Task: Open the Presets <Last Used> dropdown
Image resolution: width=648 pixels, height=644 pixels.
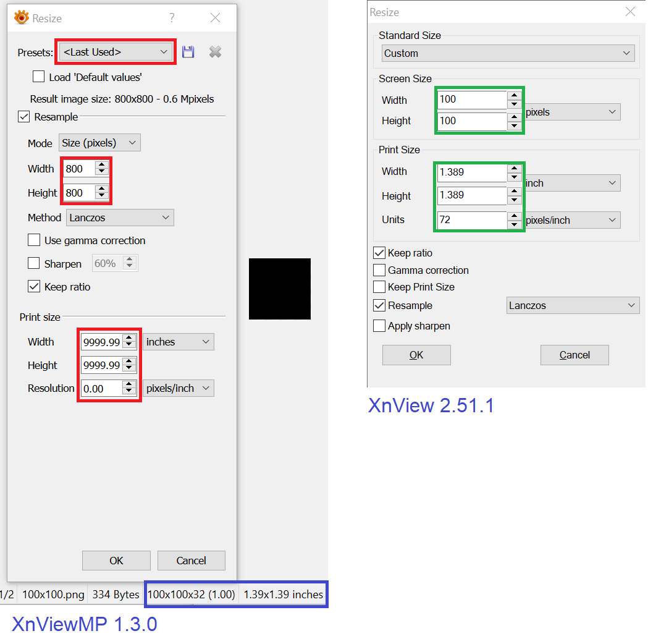Action: coord(116,52)
